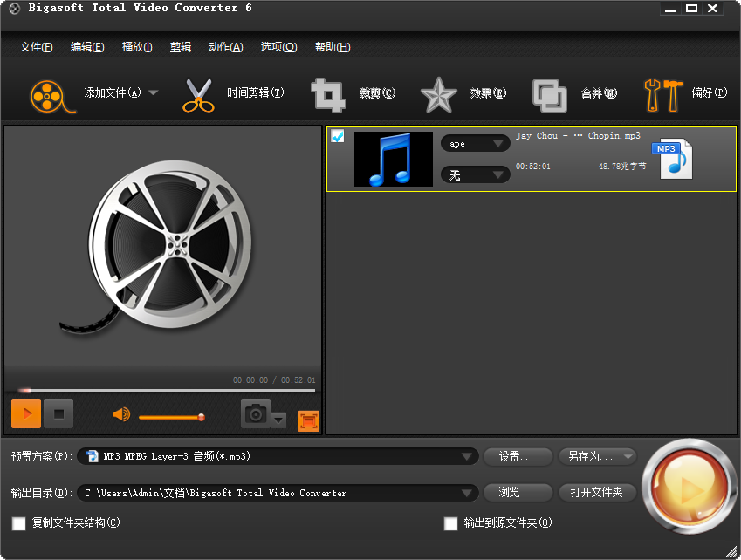Image resolution: width=741 pixels, height=560 pixels.
Task: Enable 复制文件夹结构 (copy folder structure)
Action: [x=18, y=524]
